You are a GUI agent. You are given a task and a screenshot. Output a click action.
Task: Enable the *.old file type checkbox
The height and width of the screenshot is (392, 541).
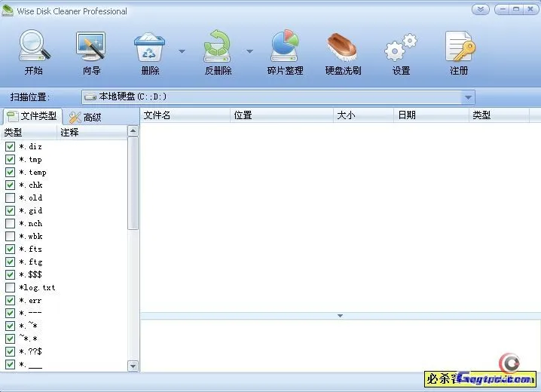11,198
